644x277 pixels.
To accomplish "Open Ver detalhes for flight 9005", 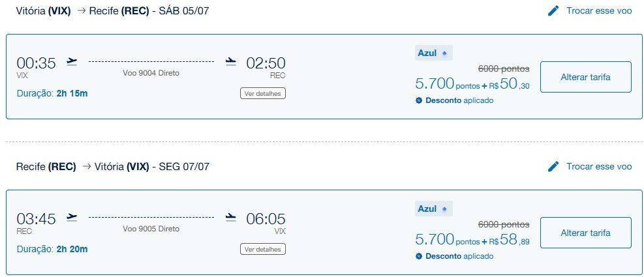I will tap(263, 249).
